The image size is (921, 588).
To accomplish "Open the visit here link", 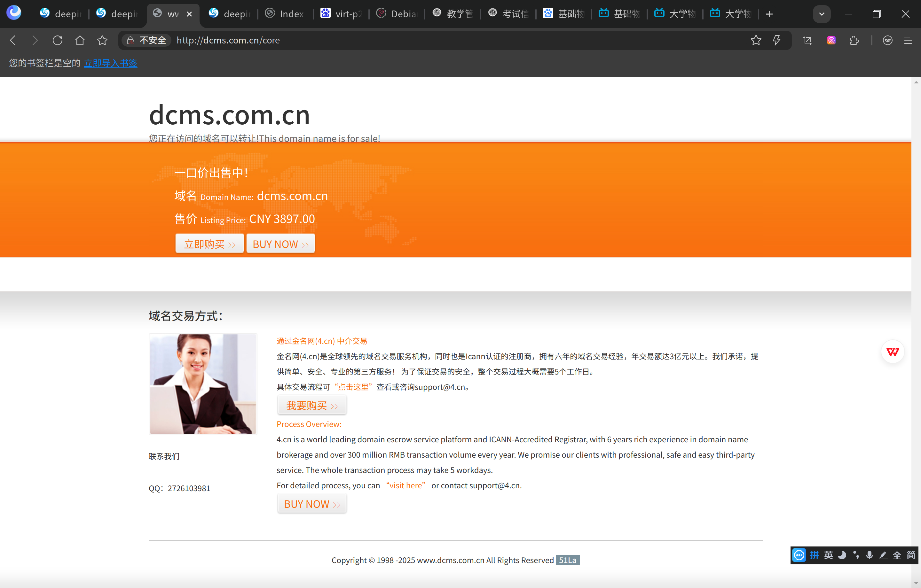I will [406, 485].
